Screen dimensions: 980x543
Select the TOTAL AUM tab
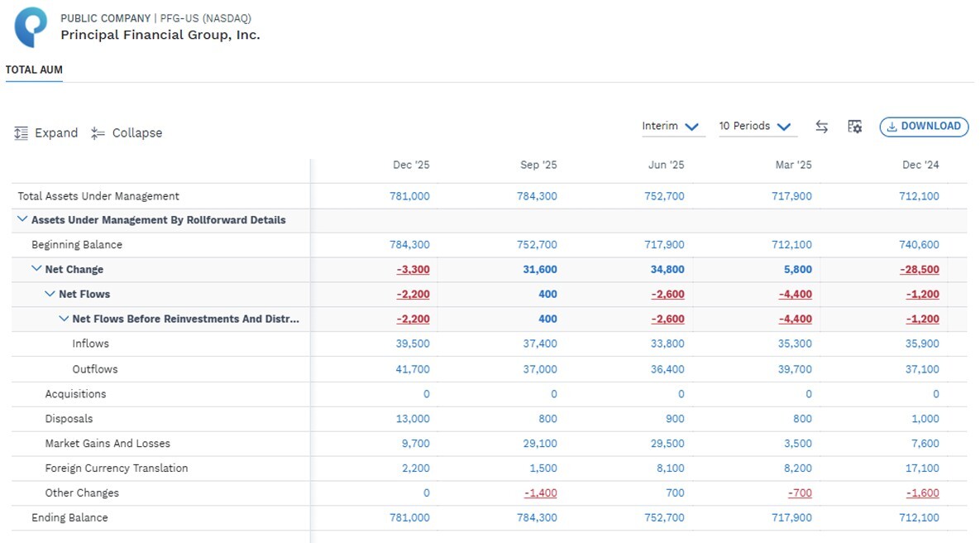tap(35, 70)
